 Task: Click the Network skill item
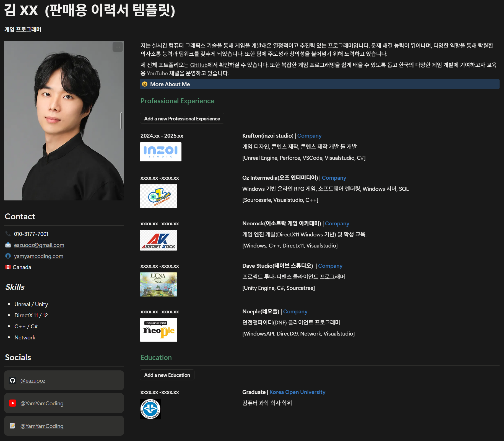tap(25, 337)
